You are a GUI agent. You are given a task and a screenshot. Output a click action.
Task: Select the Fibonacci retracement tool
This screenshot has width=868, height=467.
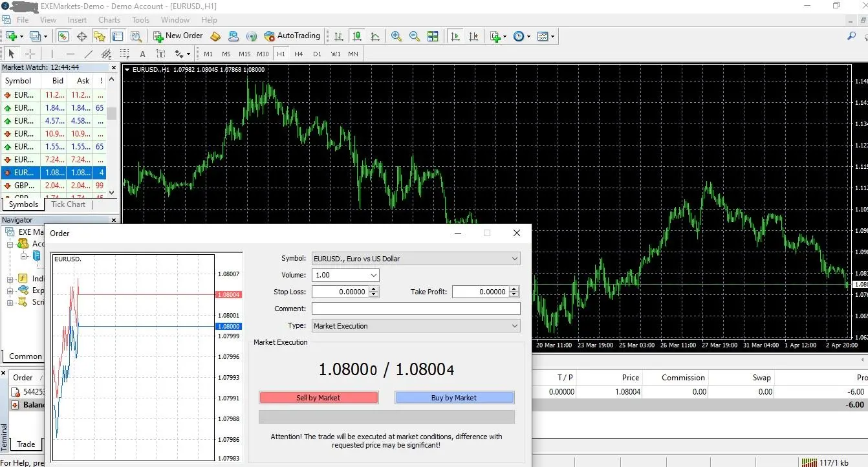(x=125, y=54)
